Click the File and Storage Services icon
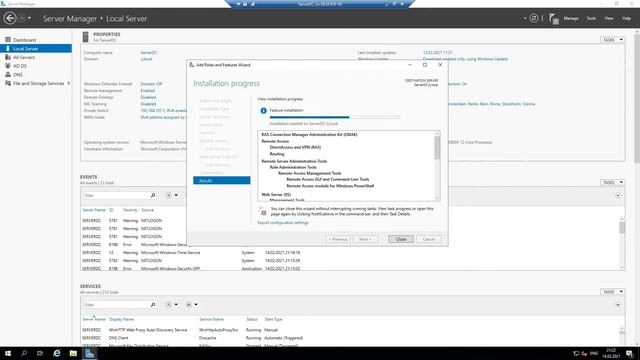 [8, 83]
